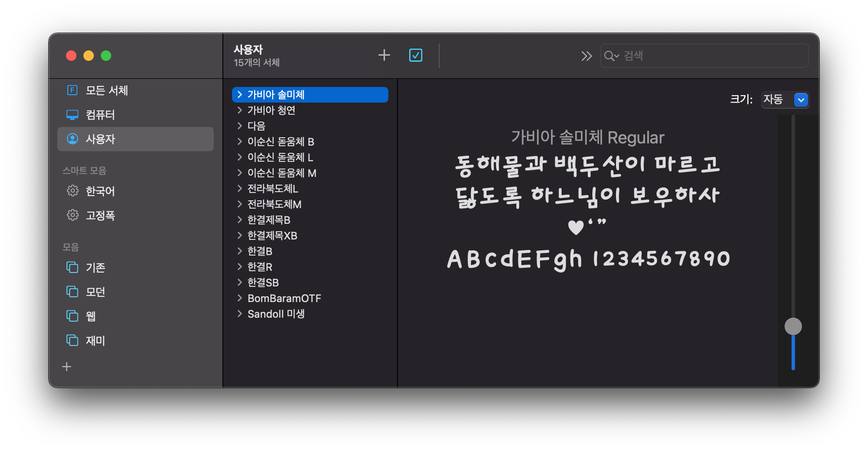Image resolution: width=868 pixels, height=452 pixels.
Task: Select the BomBaramOTF font row
Action: 310,298
